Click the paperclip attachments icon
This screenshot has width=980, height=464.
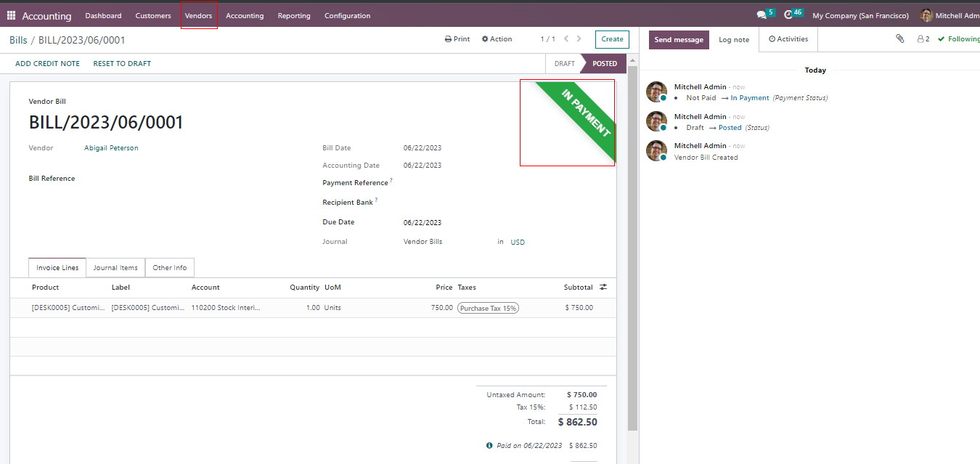(900, 39)
